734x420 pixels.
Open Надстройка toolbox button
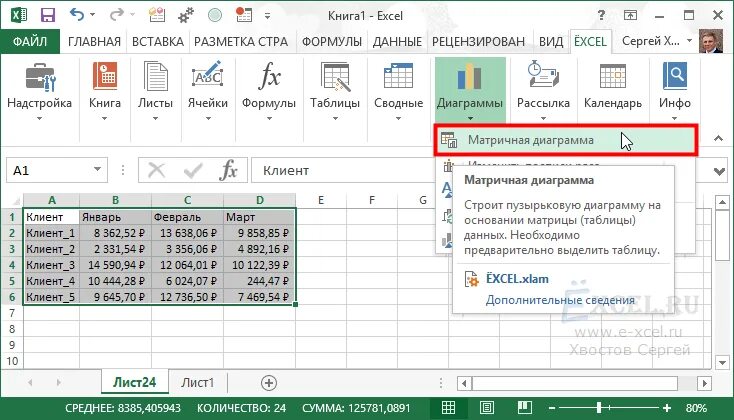(x=39, y=91)
